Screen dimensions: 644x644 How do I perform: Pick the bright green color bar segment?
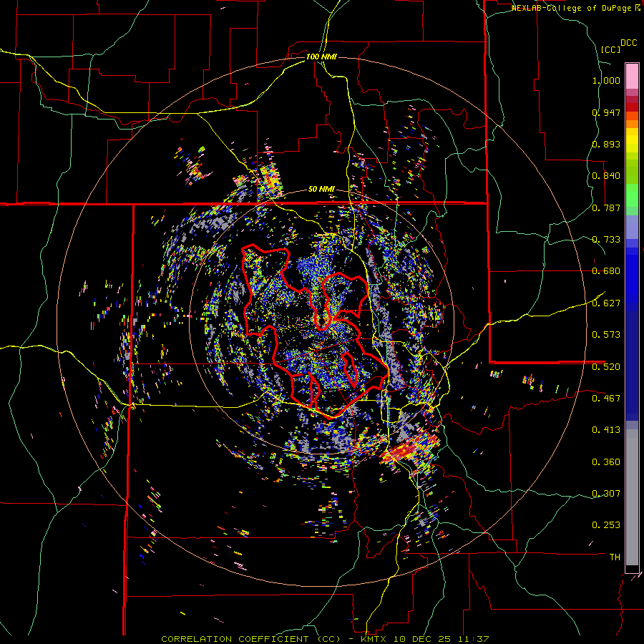pyautogui.click(x=632, y=195)
